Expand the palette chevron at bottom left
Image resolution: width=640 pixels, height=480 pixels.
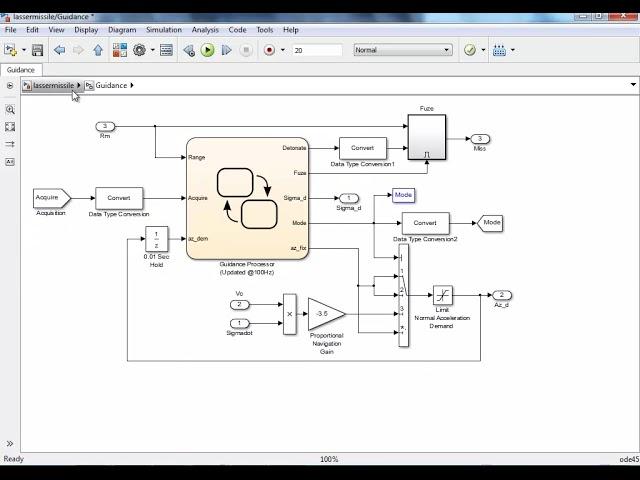coord(10,444)
